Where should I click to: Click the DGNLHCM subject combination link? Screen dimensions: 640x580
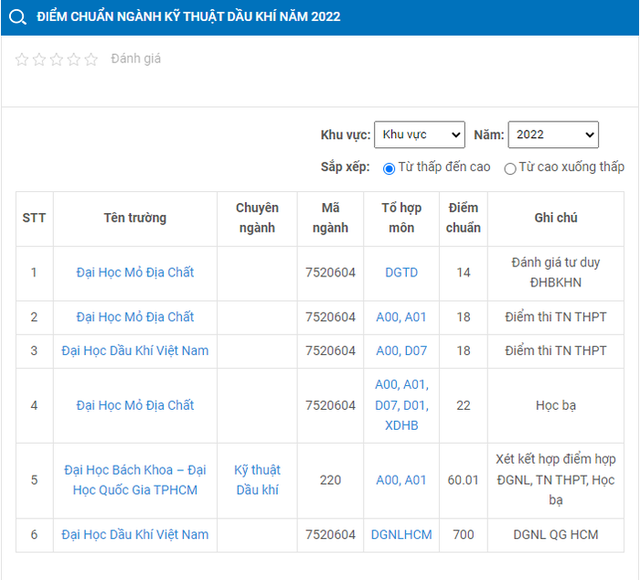pyautogui.click(x=402, y=534)
